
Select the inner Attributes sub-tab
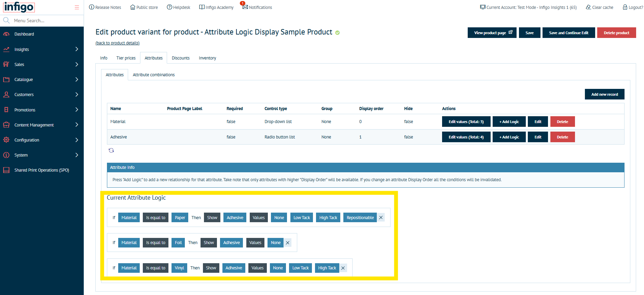point(114,75)
